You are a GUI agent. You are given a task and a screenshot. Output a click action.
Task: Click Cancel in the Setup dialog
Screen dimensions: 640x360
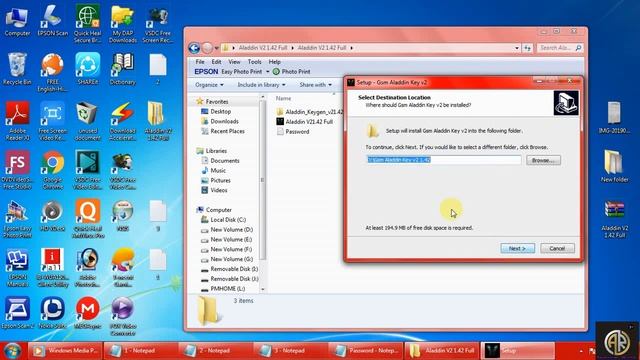(x=557, y=248)
